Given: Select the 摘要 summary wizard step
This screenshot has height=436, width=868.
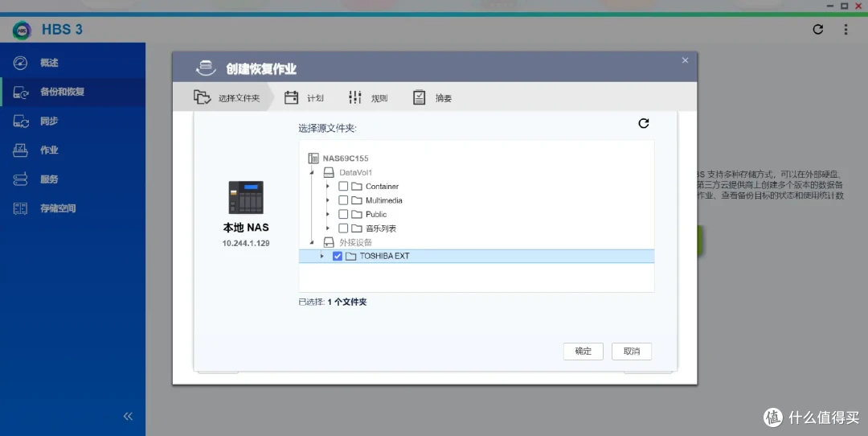Looking at the screenshot, I should coord(432,97).
